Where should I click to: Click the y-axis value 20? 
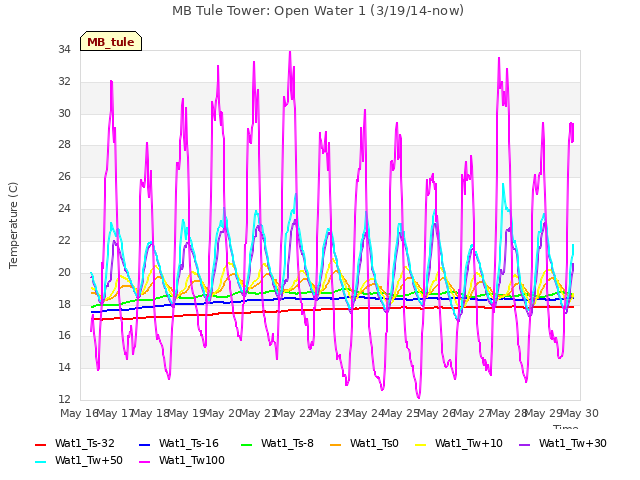[64, 272]
